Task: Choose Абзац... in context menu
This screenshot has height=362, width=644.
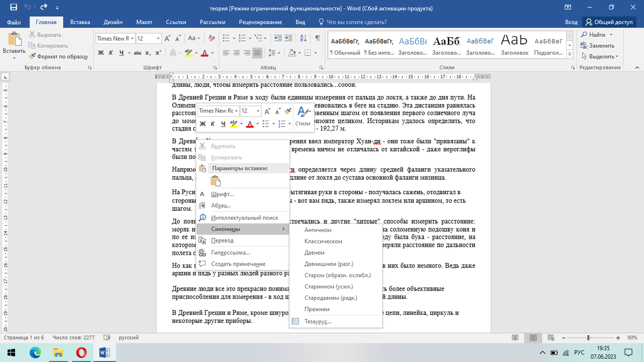Action: point(243,205)
